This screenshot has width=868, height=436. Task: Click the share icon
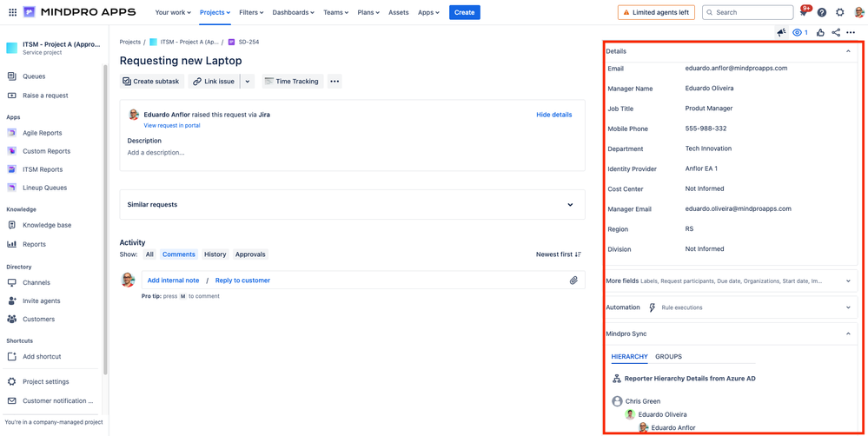click(836, 33)
